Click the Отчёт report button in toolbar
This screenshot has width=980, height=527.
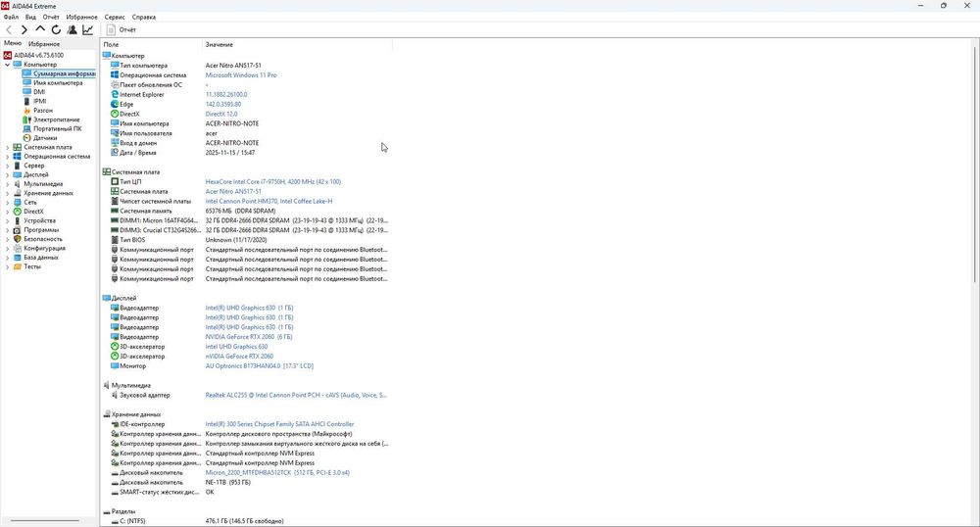[122, 30]
